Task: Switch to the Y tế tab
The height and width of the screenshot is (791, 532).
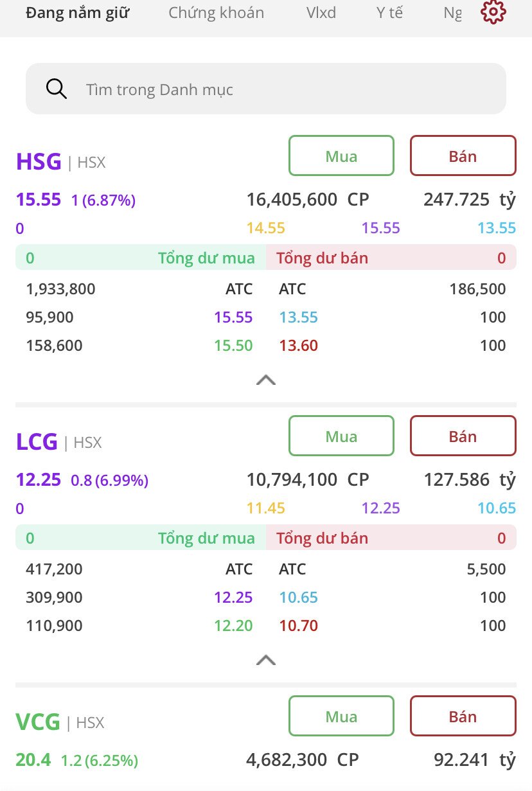Action: click(x=389, y=13)
